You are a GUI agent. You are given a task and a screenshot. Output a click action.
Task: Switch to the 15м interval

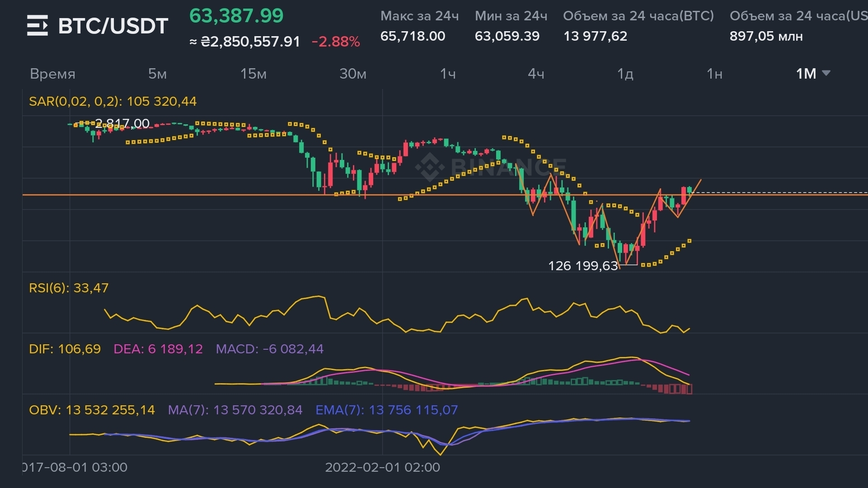pyautogui.click(x=253, y=74)
